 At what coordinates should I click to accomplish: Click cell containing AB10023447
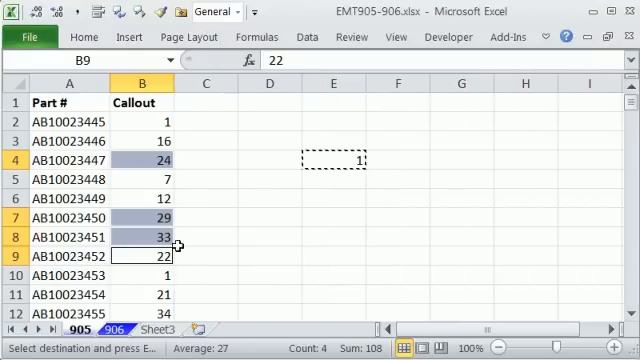pyautogui.click(x=69, y=160)
